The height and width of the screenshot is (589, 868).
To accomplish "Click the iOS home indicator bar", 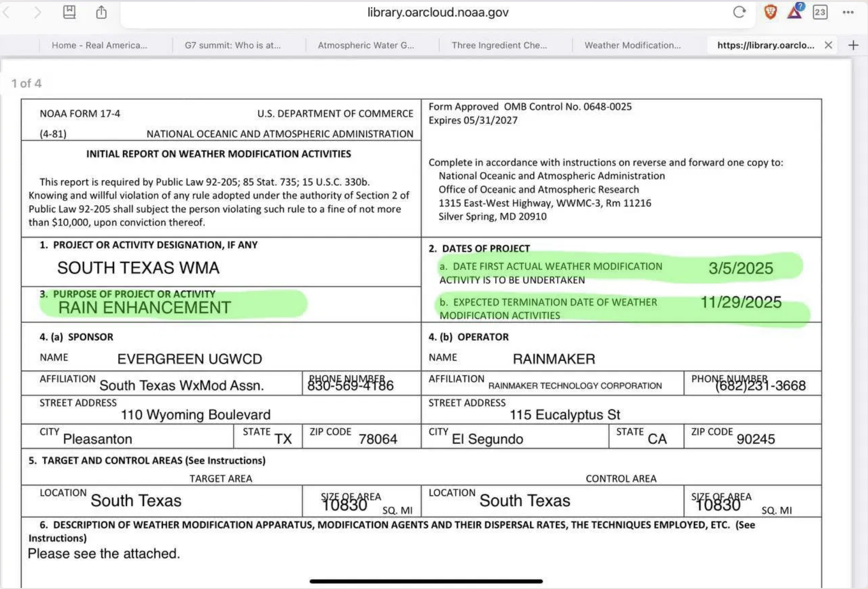I will coord(426,582).
